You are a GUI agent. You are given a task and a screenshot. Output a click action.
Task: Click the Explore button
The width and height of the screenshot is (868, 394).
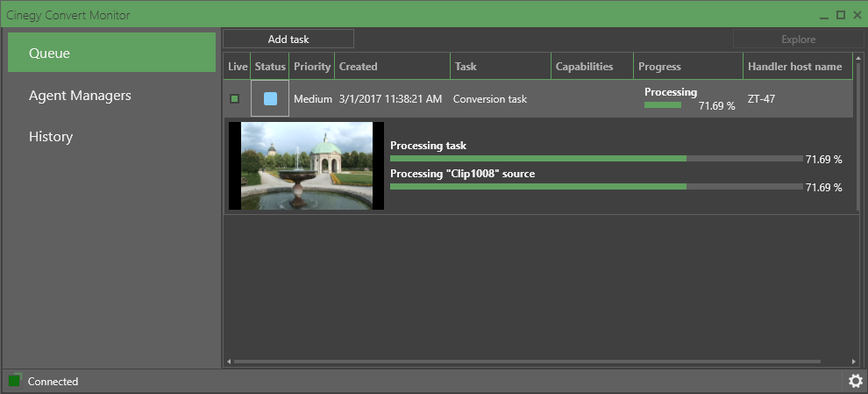[798, 39]
